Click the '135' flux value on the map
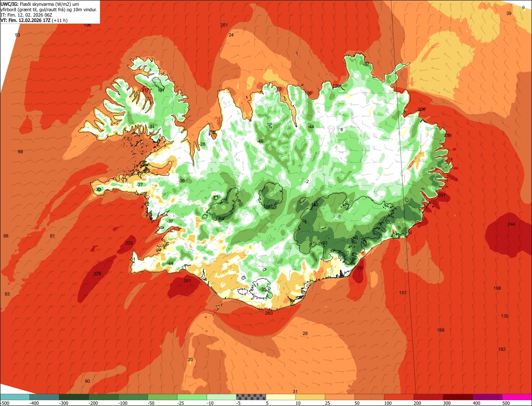The height and width of the screenshot is (406, 532). [x=505, y=316]
